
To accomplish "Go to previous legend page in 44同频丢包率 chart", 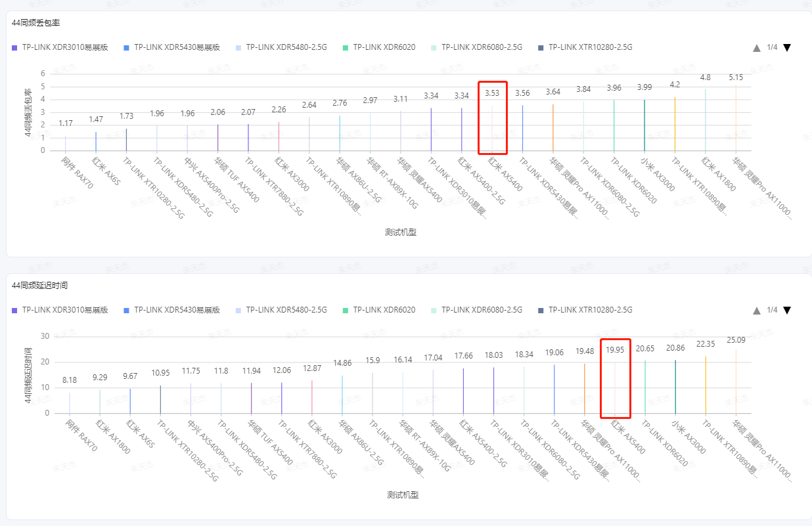I will click(x=757, y=47).
